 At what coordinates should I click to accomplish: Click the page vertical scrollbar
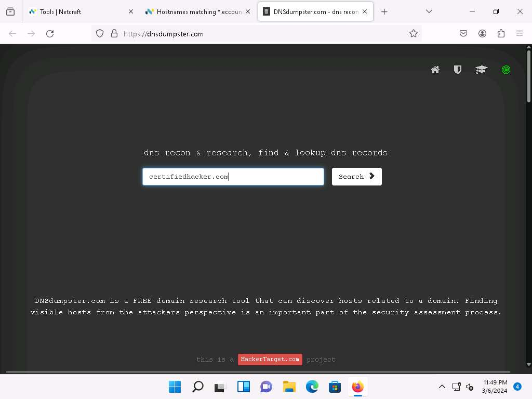[x=529, y=208]
